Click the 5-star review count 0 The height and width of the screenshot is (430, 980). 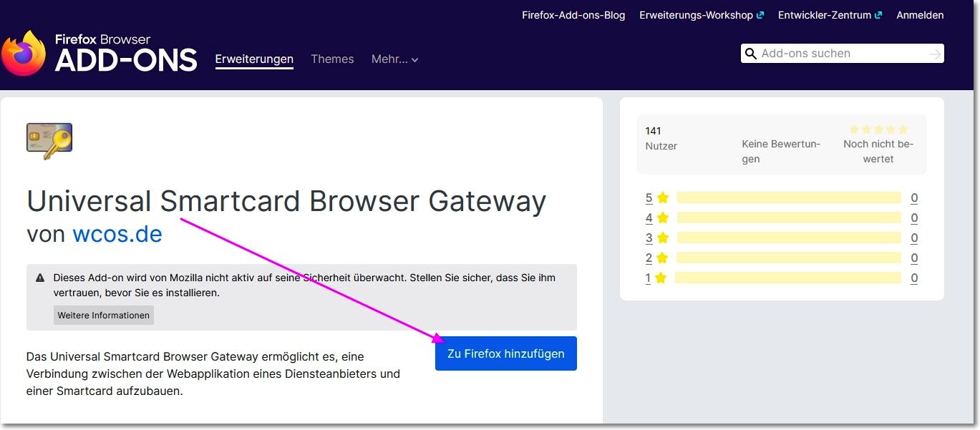tap(914, 198)
